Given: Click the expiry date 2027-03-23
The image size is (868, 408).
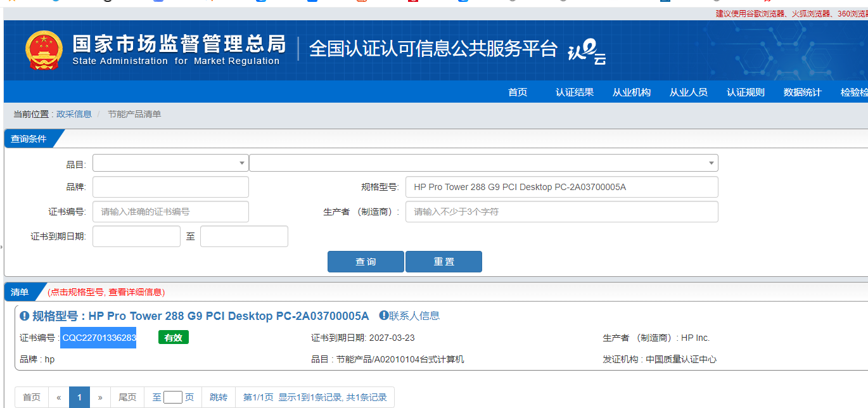Looking at the screenshot, I should pyautogui.click(x=392, y=338).
